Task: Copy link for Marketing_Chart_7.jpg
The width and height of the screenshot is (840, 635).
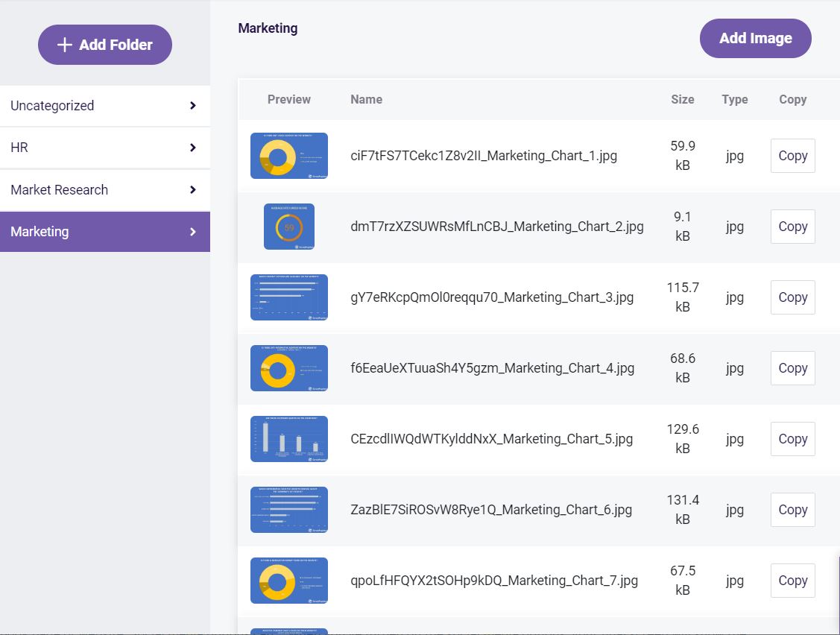Action: 793,581
